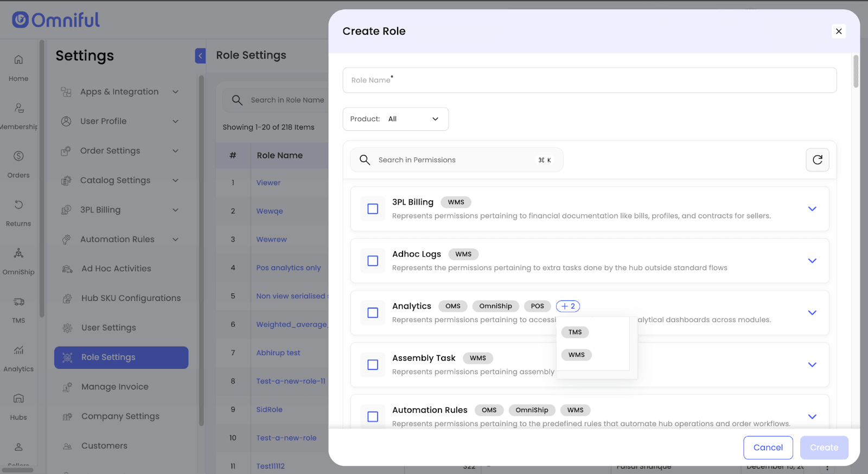Check the 3PL Billing permission checkbox

pos(373,209)
